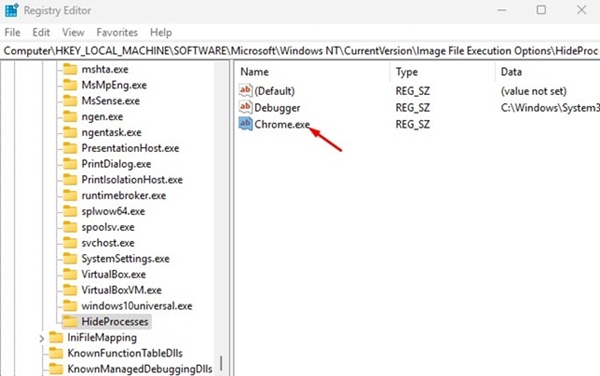Expand the IniFileMapping key
This screenshot has width=600, height=376.
click(41, 338)
